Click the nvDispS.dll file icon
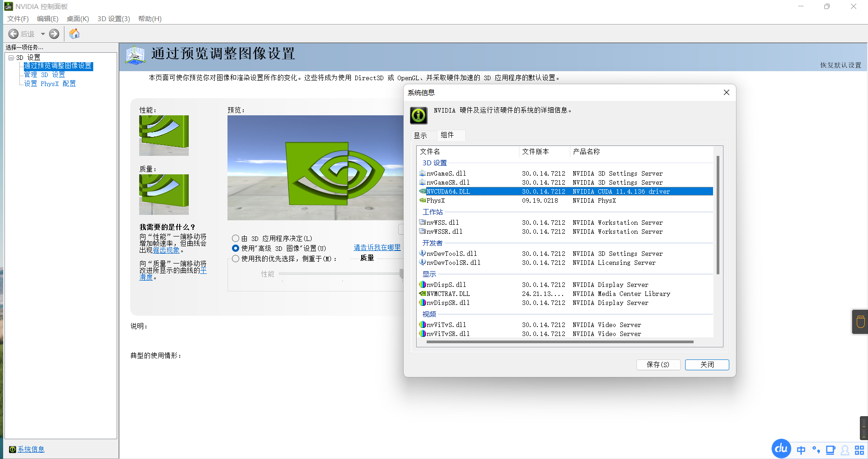 [x=423, y=284]
